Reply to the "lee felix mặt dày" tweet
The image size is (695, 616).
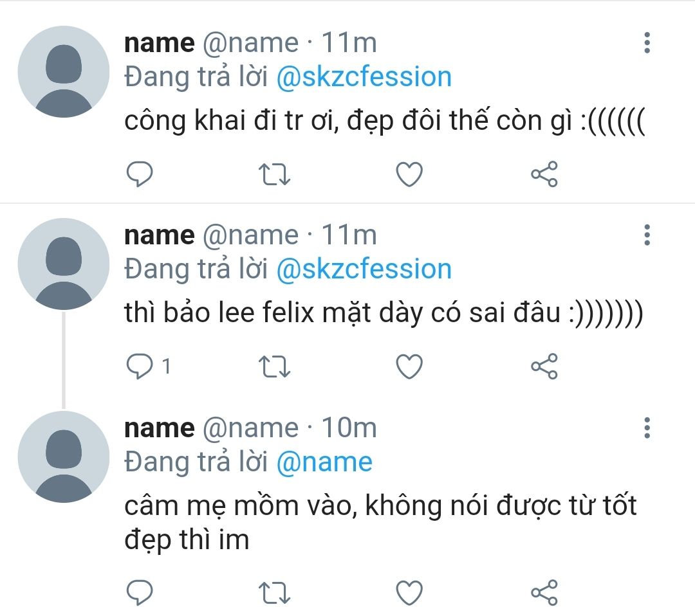(139, 367)
